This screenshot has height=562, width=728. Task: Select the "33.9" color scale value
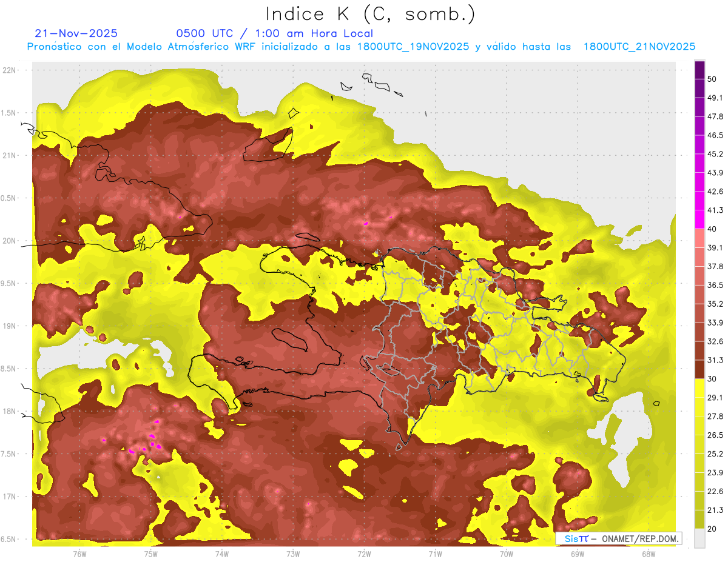point(715,323)
